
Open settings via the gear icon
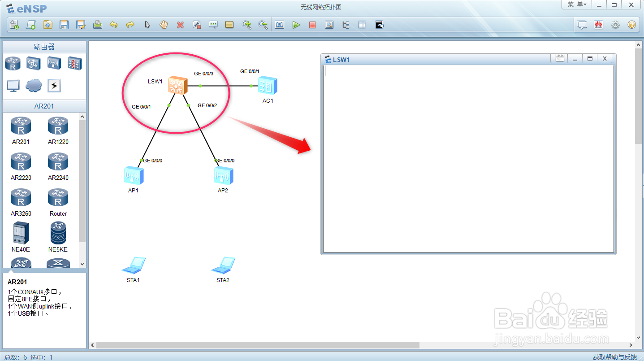[615, 25]
